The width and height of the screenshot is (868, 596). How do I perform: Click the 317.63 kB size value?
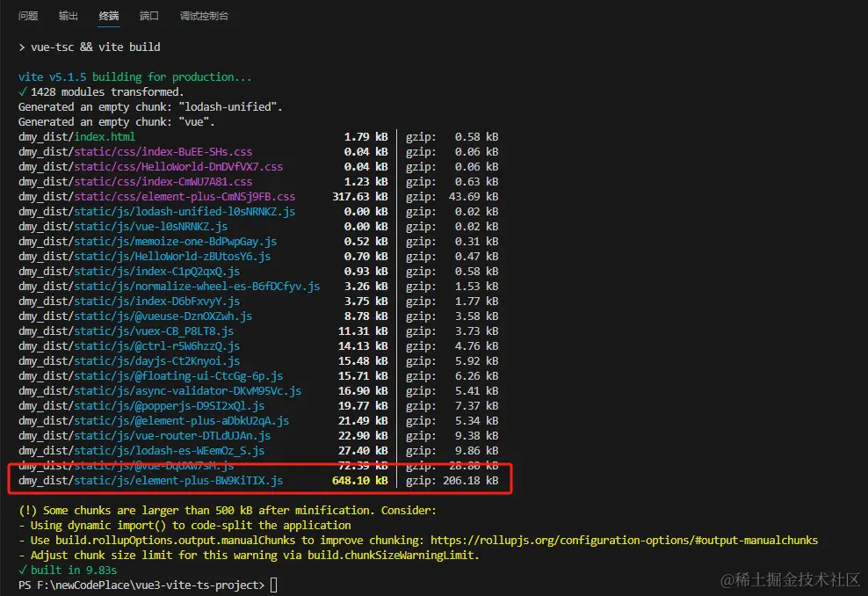point(360,197)
